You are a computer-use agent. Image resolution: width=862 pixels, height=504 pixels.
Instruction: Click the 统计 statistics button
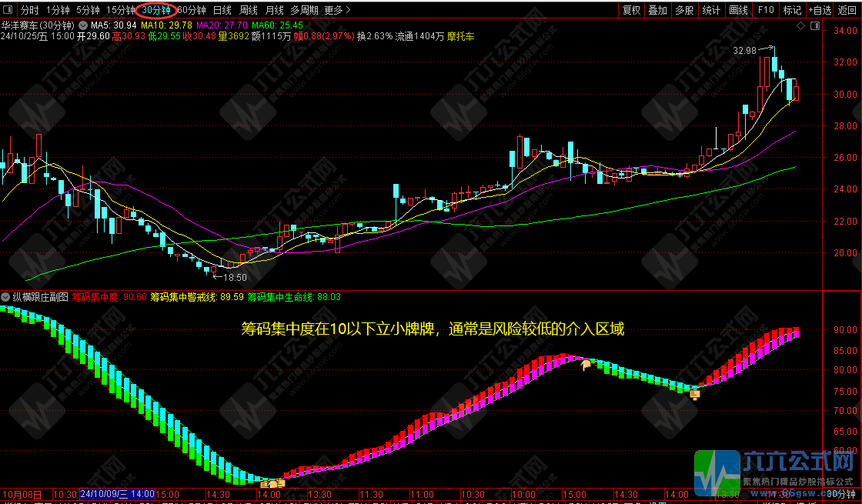(x=711, y=10)
